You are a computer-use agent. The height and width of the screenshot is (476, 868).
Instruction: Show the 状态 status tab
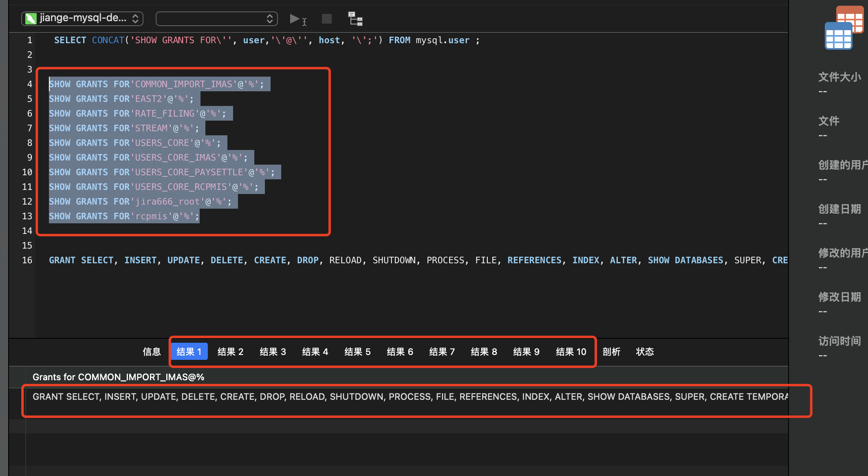click(645, 352)
